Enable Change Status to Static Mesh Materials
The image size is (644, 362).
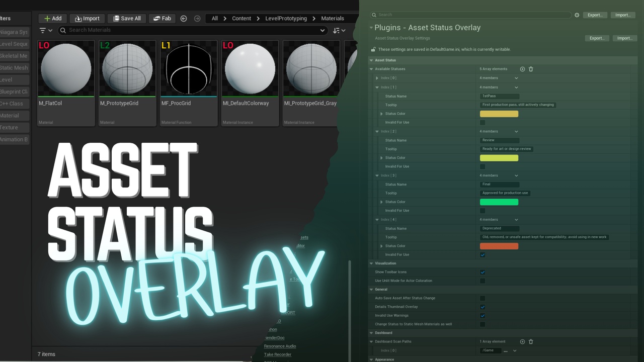(x=482, y=324)
